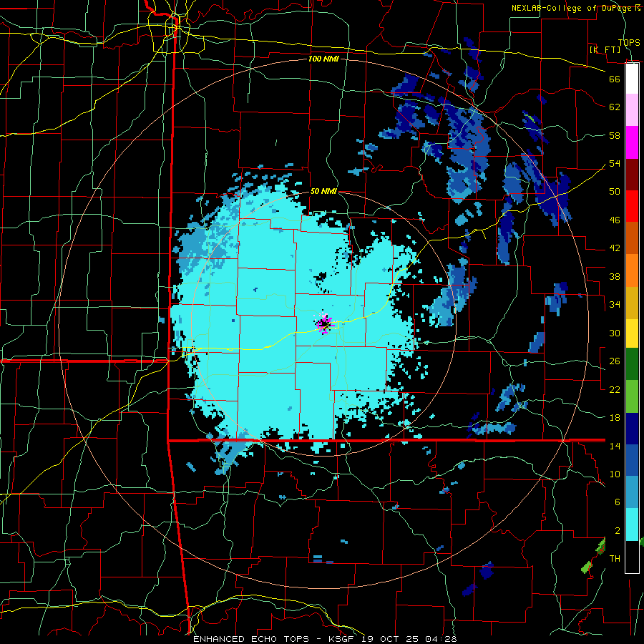Screen dimensions: 644x644
Task: Click the legend value 6
Action: pyautogui.click(x=617, y=502)
